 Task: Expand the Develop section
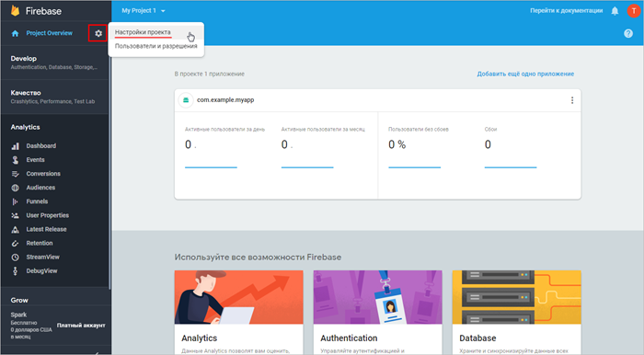pyautogui.click(x=54, y=63)
